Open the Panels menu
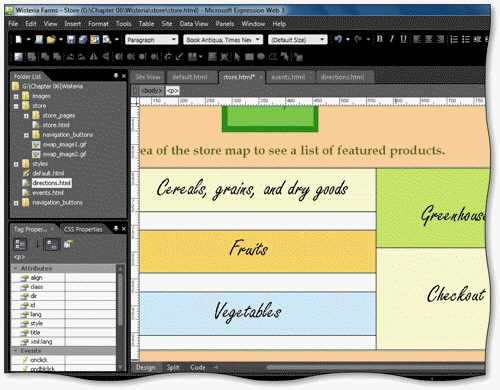This screenshot has width=500, height=390. [x=225, y=24]
